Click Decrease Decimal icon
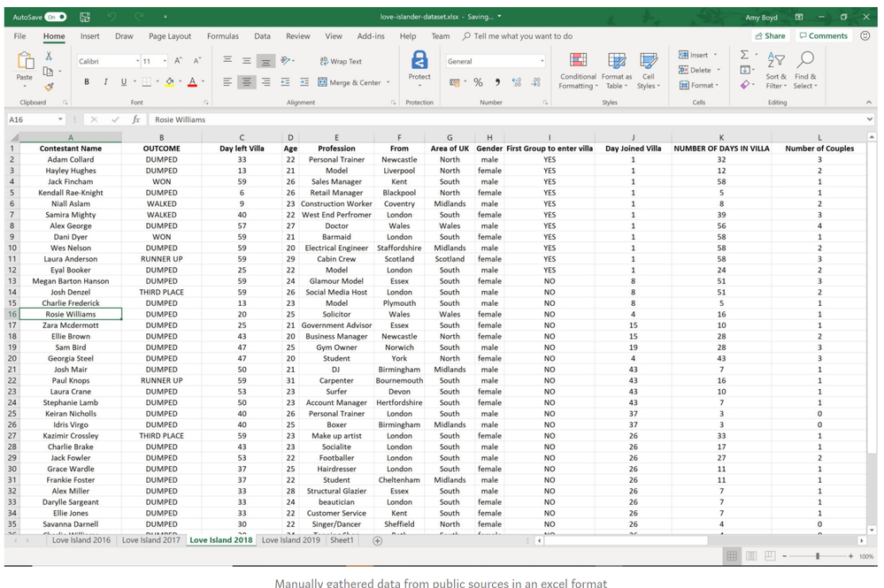 click(x=535, y=82)
